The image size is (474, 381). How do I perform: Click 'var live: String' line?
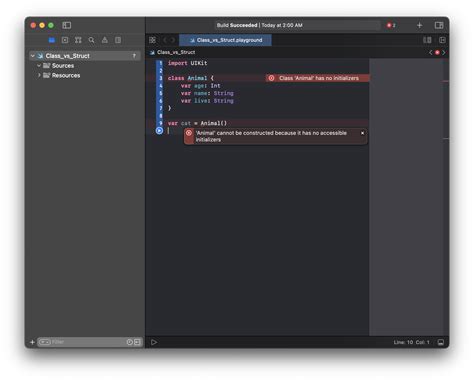(x=207, y=101)
